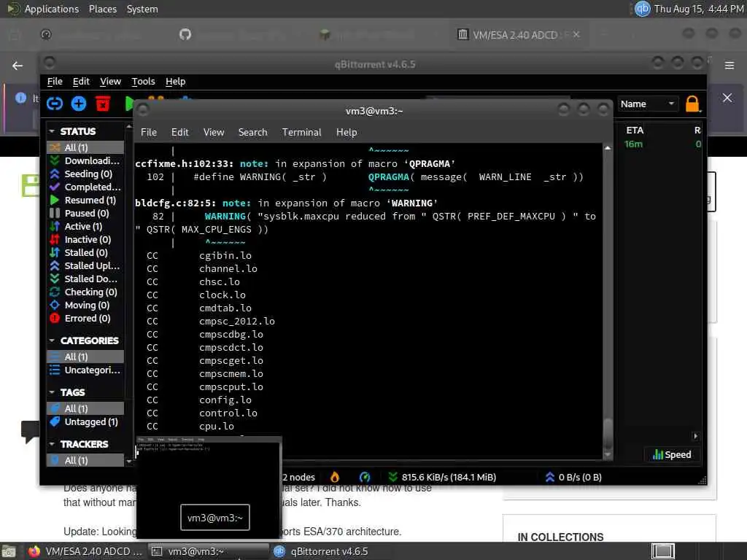The height and width of the screenshot is (560, 747).
Task: Click the DHT nodes status text
Action: coord(298,477)
